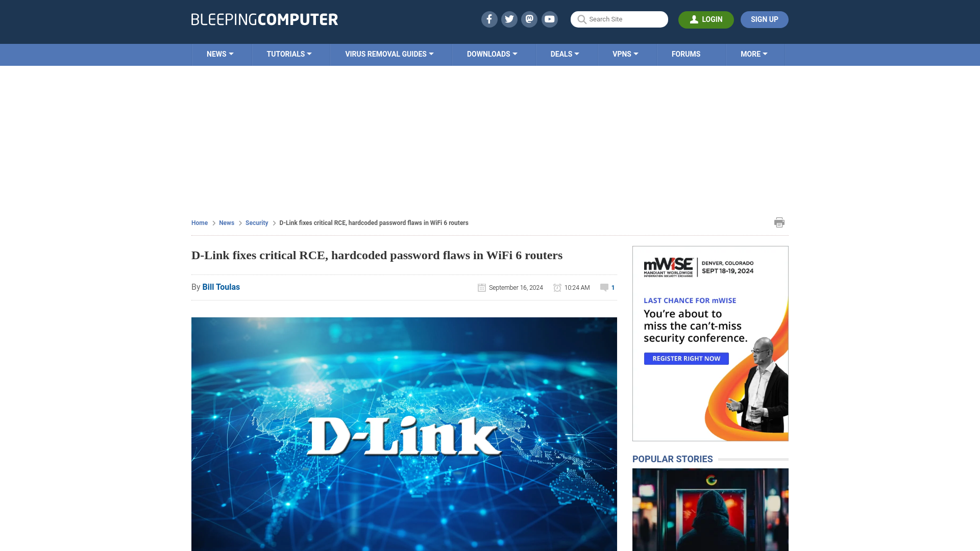The image size is (980, 551).
Task: Click the Facebook icon in the header
Action: 489,19
